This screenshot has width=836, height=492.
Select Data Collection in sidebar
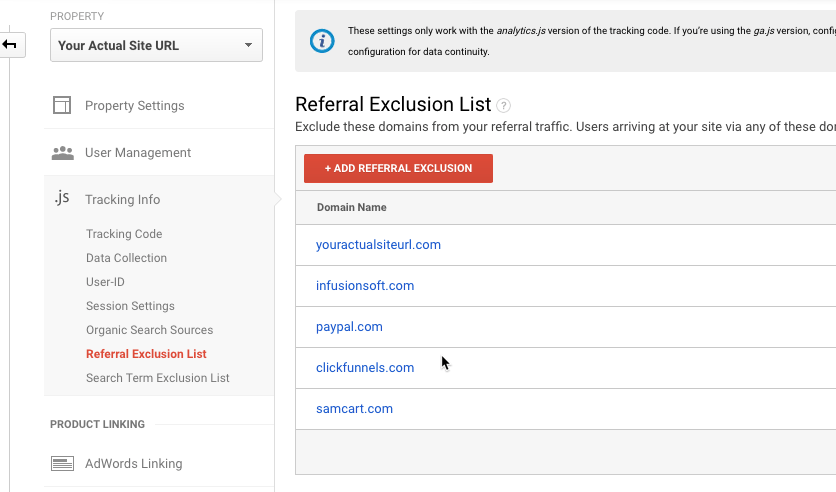tap(126, 258)
